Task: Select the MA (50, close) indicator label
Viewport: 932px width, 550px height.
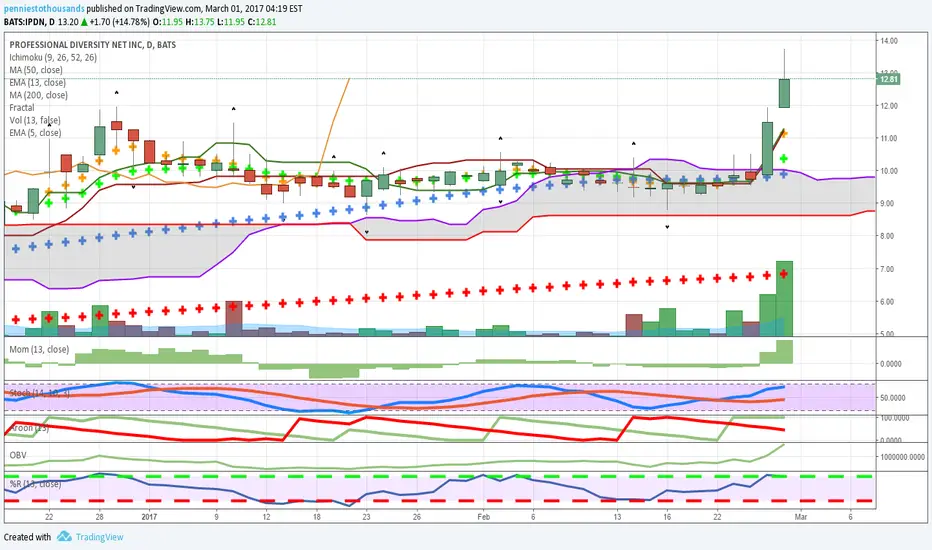Action: pyautogui.click(x=36, y=70)
